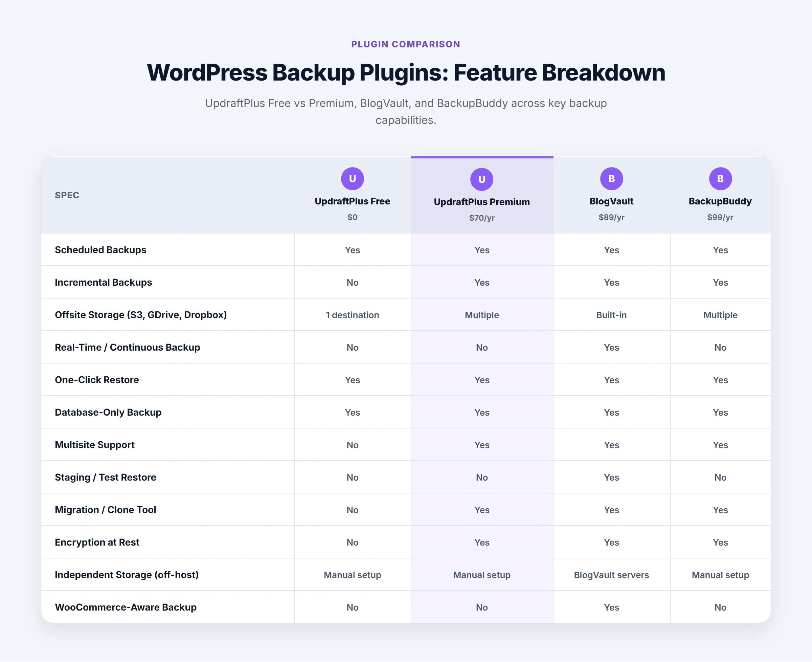Click WooCommerce-Aware 'No' under BackupBuddy
812x662 pixels.
pos(720,608)
